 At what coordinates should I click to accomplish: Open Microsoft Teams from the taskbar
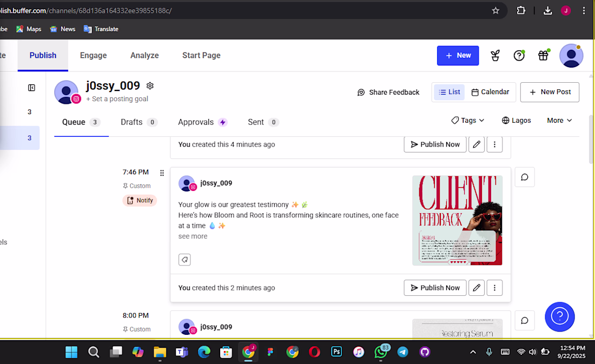pyautogui.click(x=182, y=352)
